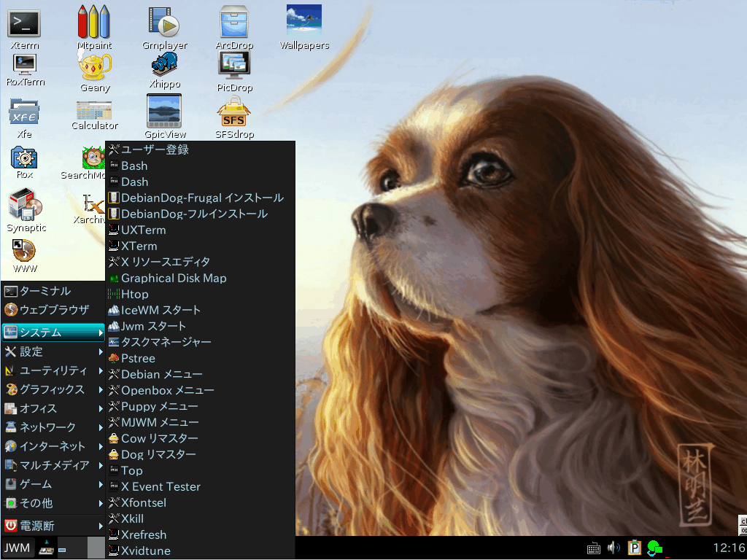Select DebianDog-Frugal インストール entry
Viewport: 747px width, 560px height.
point(200,198)
